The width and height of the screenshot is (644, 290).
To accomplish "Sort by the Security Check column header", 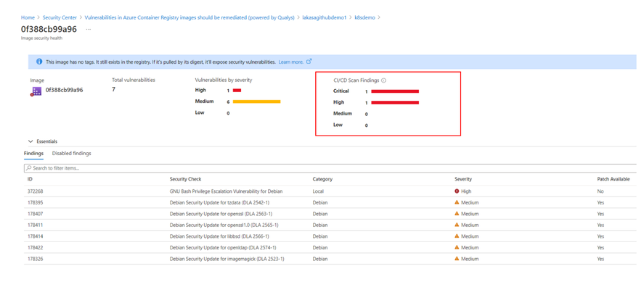I will [x=185, y=180].
